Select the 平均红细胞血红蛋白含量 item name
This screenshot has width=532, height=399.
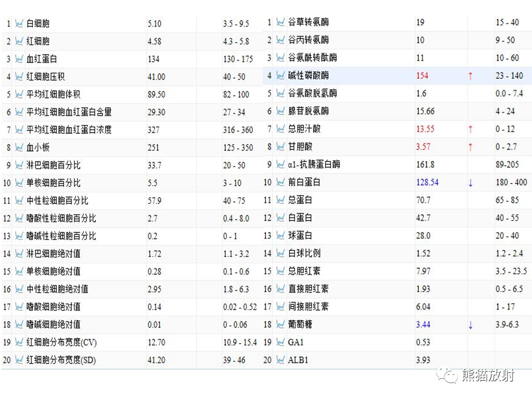(x=69, y=112)
